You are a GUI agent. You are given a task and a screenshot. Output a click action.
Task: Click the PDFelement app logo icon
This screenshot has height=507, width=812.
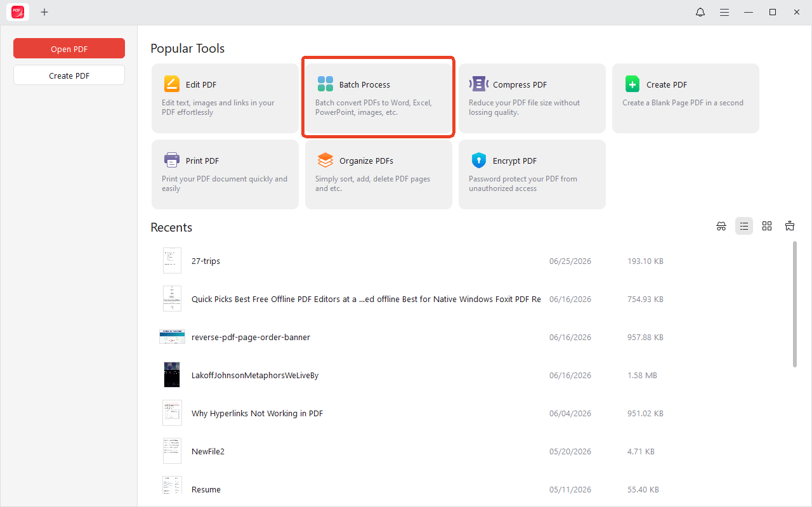(x=18, y=12)
